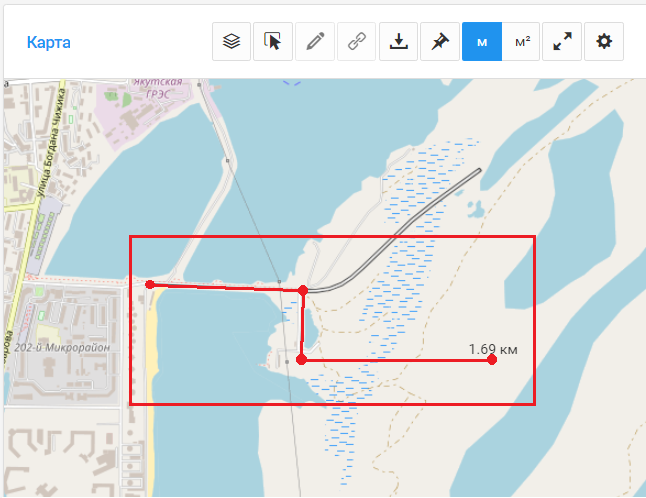Image resolution: width=646 pixels, height=498 pixels.
Task: Click the chain link icon
Action: coord(356,42)
